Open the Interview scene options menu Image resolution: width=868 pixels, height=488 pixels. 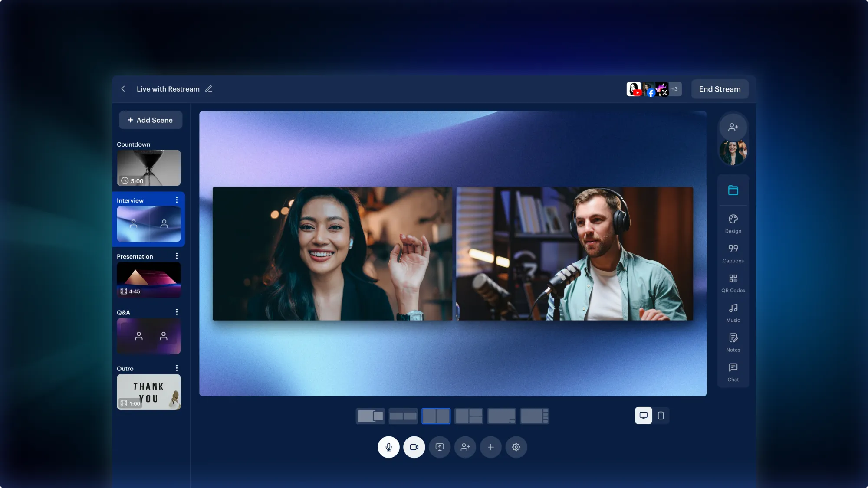pyautogui.click(x=177, y=200)
